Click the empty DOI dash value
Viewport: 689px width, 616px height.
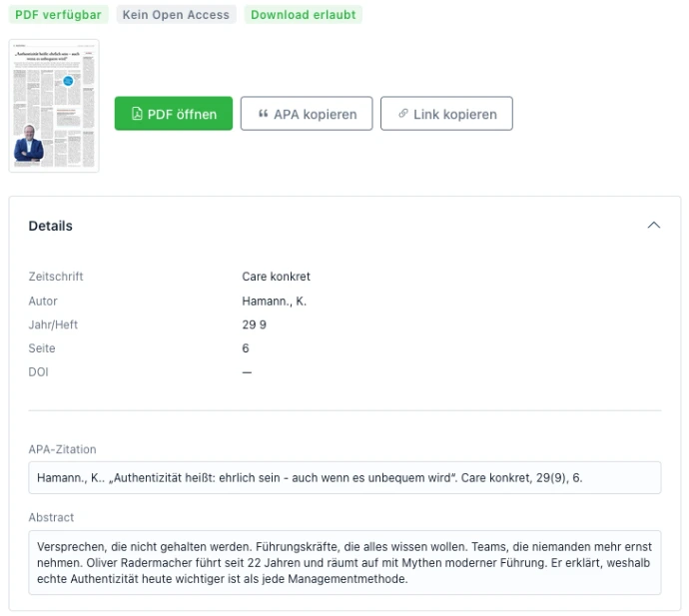click(x=247, y=372)
